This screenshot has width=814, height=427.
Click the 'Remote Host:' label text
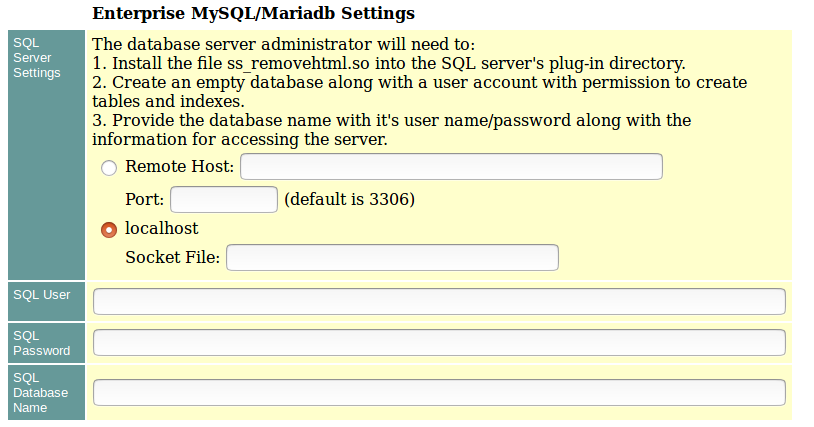click(180, 167)
